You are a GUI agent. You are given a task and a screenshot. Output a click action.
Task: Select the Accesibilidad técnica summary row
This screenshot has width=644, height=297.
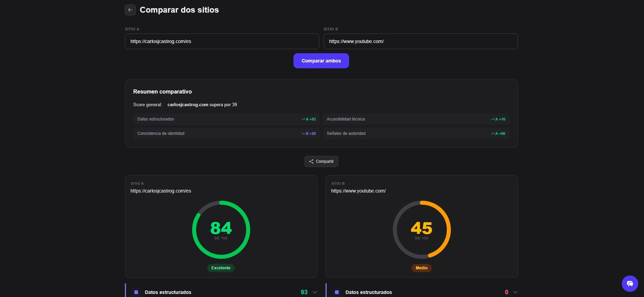point(416,119)
